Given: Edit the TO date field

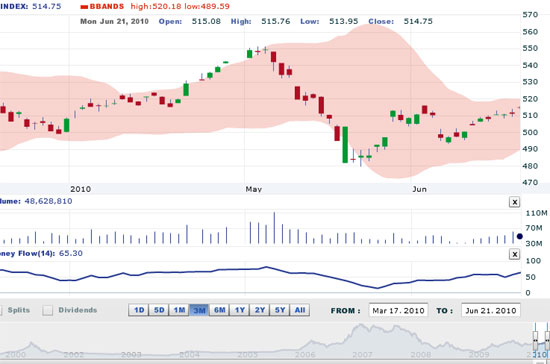Looking at the screenshot, I should (x=491, y=310).
